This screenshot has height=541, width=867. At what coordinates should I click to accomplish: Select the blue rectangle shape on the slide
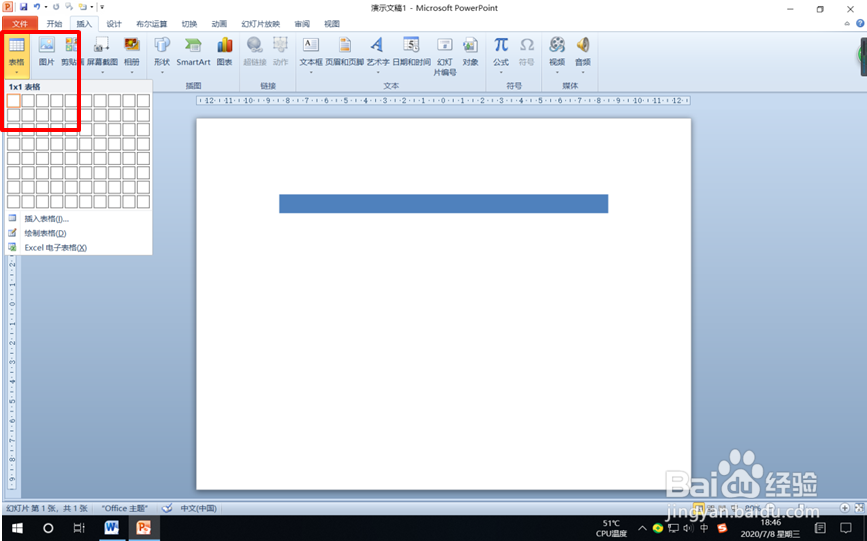(443, 204)
